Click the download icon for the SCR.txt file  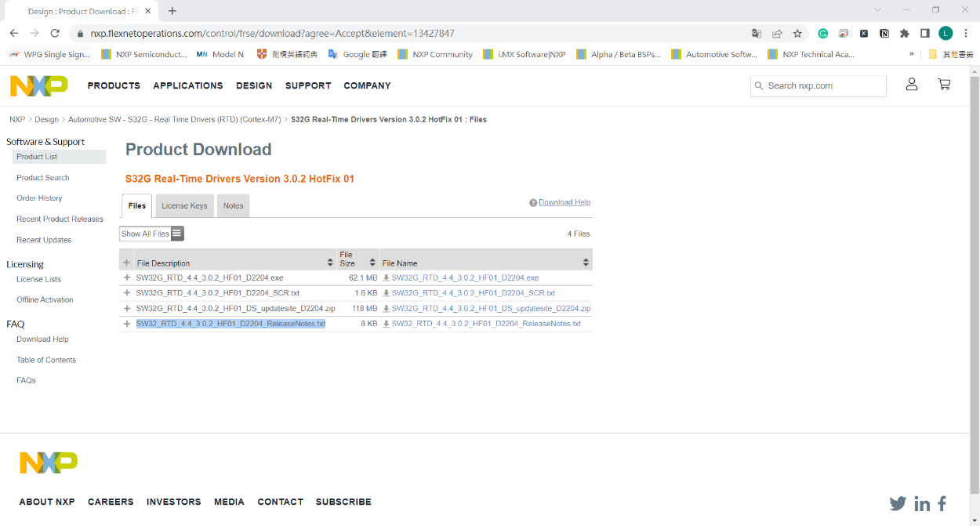click(x=386, y=293)
